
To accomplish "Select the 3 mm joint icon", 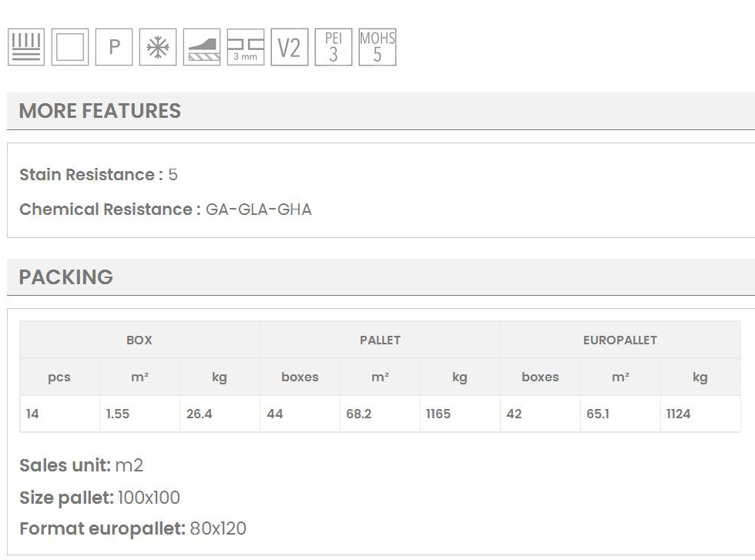I will click(x=246, y=48).
